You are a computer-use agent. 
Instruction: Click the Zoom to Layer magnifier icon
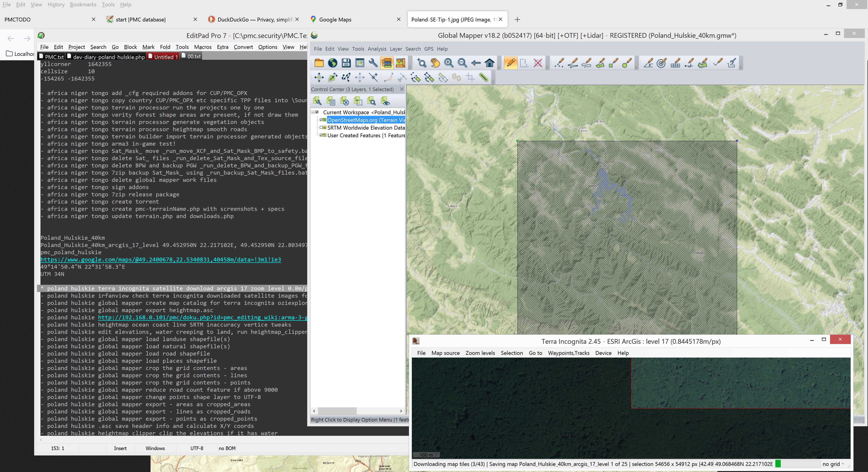[371, 101]
